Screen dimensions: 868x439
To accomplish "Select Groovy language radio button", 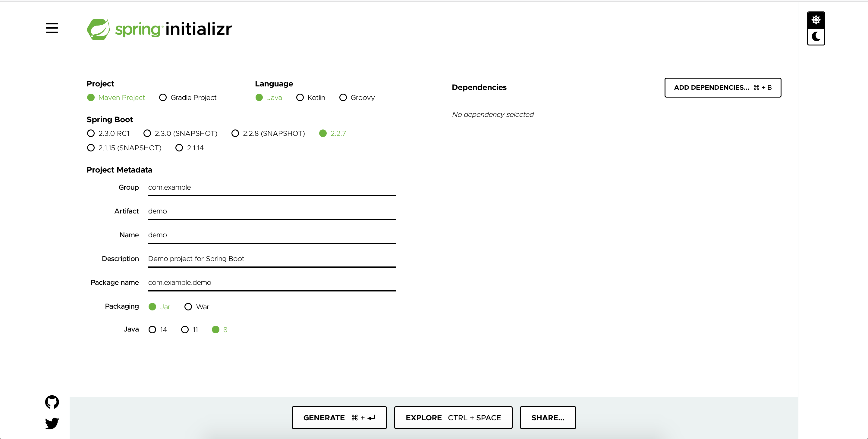I will pos(357,98).
